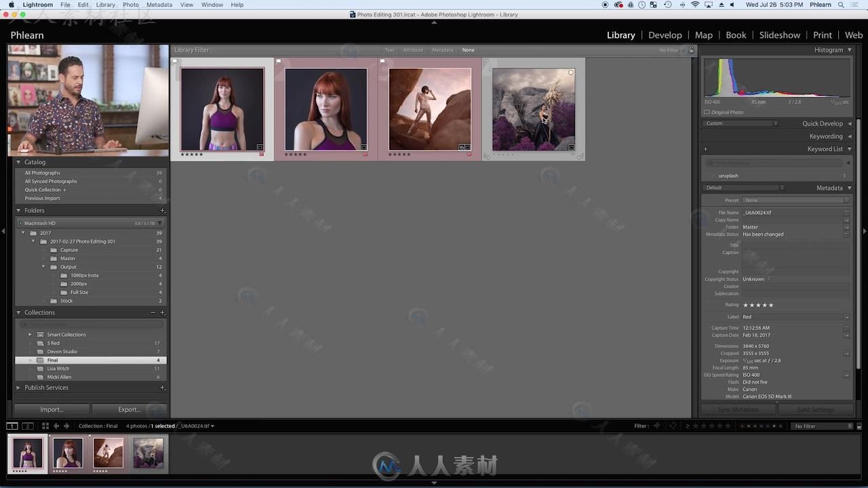The width and height of the screenshot is (868, 488).
Task: Open the Photo menu
Action: [130, 5]
